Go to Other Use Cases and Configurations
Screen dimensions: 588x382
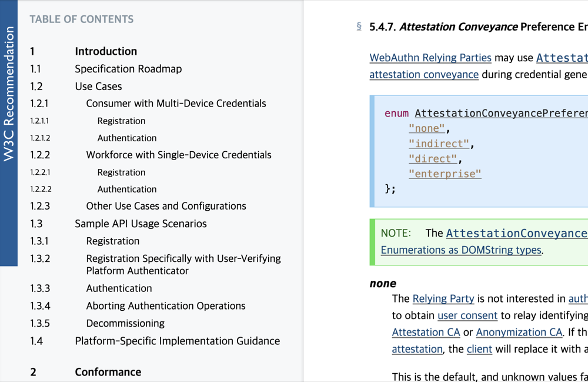pos(166,206)
